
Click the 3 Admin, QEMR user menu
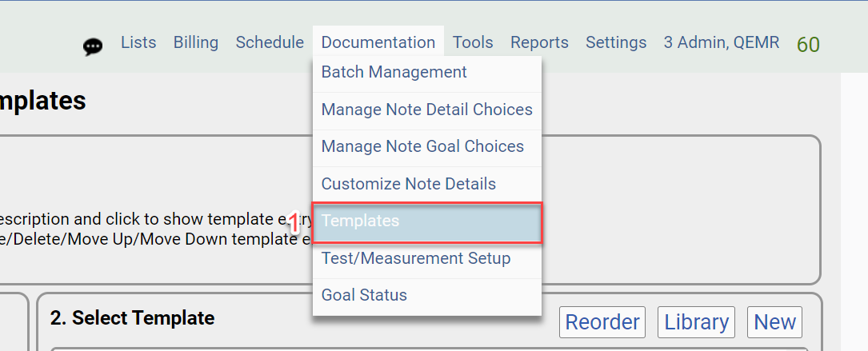click(721, 42)
